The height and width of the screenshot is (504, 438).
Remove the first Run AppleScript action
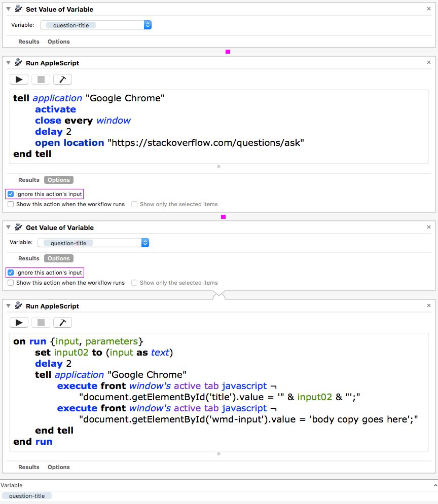(429, 62)
